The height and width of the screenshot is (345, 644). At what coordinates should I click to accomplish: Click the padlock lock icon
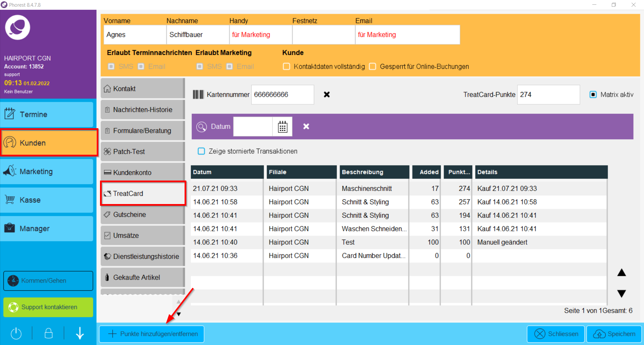[49, 333]
